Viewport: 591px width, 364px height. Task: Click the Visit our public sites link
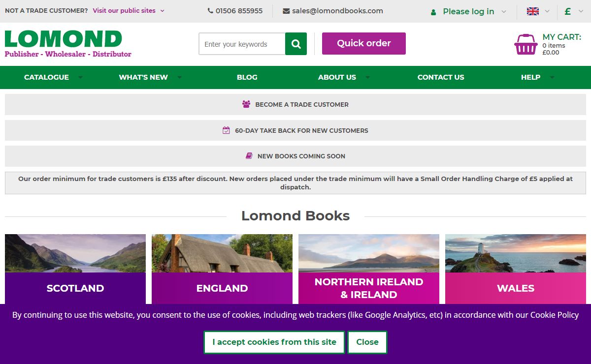pyautogui.click(x=124, y=10)
